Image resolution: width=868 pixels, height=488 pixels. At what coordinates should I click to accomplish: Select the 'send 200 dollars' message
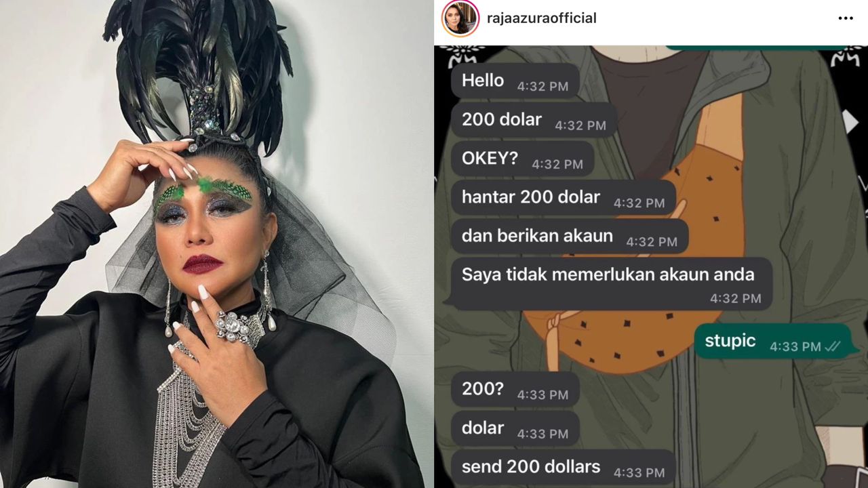coord(563,467)
